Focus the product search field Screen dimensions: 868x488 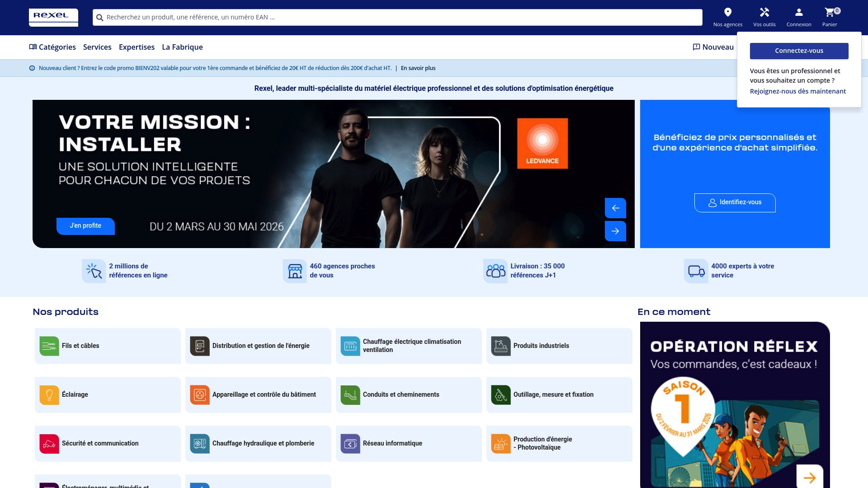pyautogui.click(x=397, y=18)
